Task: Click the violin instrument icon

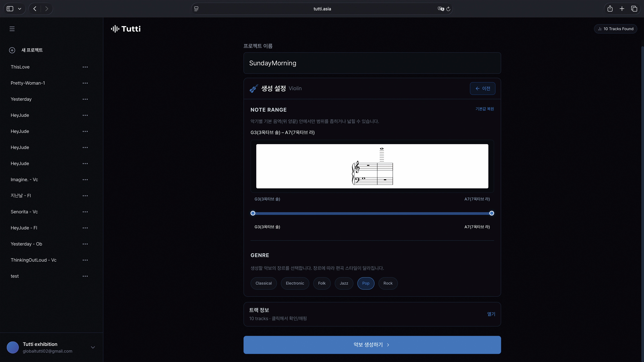Action: [254, 88]
